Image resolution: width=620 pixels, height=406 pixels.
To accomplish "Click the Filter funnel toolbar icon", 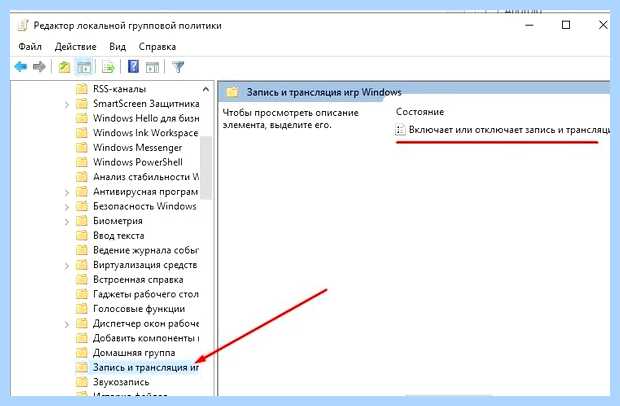I will pos(178,67).
